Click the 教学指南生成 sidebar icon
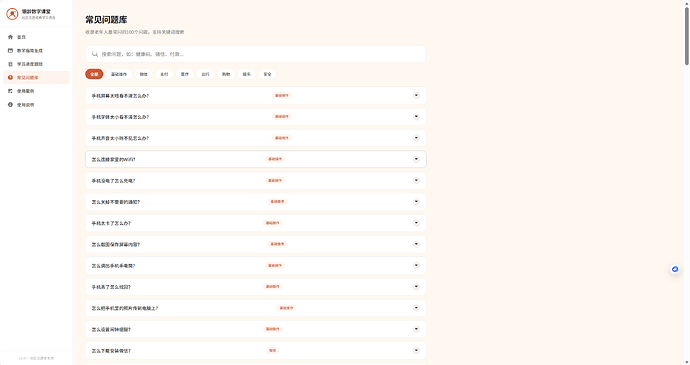 (x=11, y=51)
